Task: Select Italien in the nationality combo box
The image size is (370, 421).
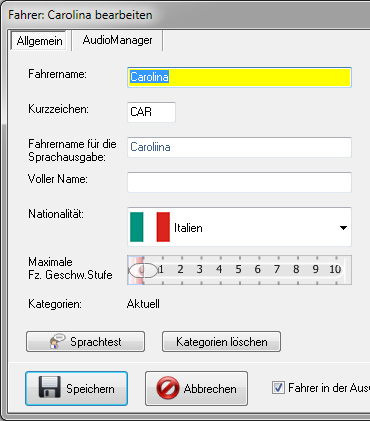Action: pyautogui.click(x=239, y=227)
